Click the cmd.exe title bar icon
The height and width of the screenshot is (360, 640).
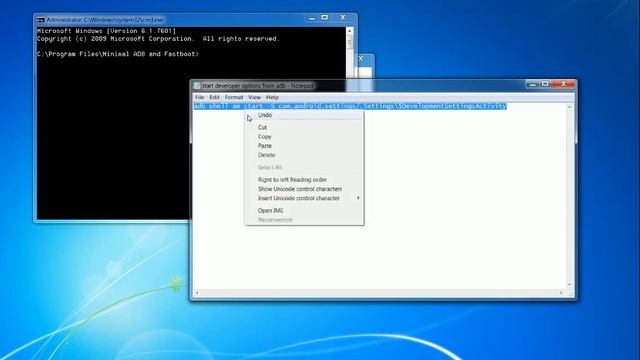40,20
